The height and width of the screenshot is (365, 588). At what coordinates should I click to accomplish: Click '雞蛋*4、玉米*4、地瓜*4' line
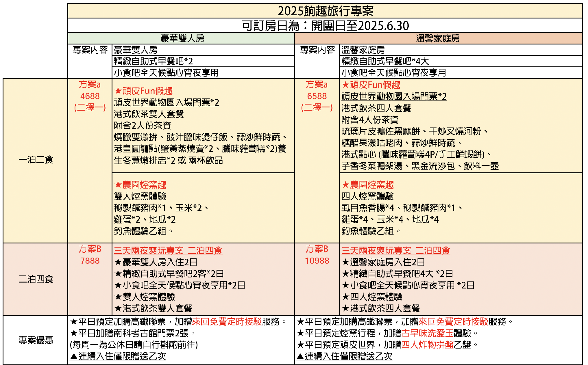pyautogui.click(x=390, y=219)
